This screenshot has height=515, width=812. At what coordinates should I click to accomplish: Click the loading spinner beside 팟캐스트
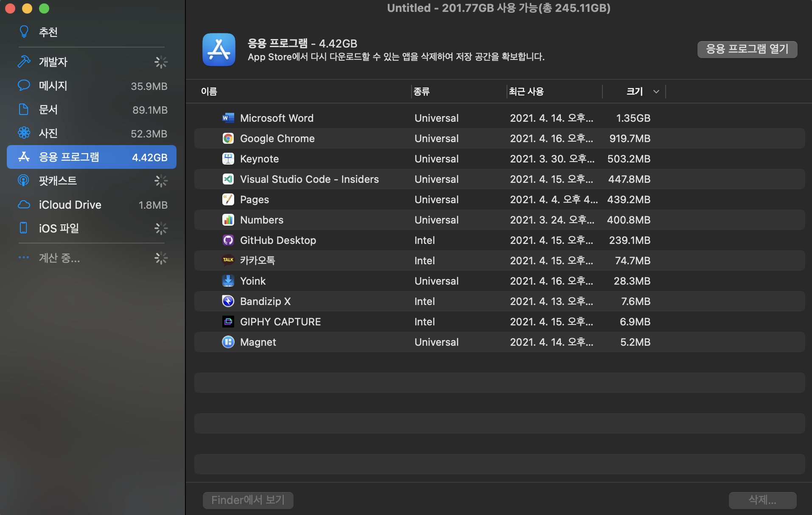pos(161,181)
